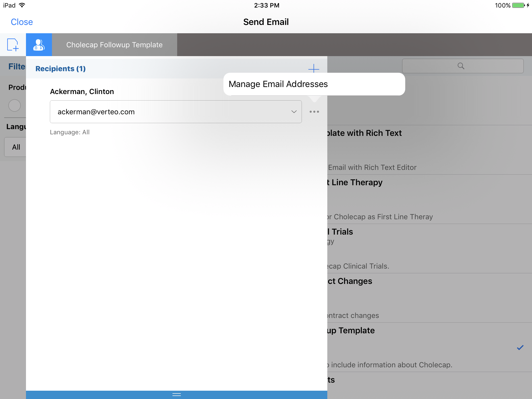Tap the Close link
Screen dimensions: 532x399
click(22, 22)
